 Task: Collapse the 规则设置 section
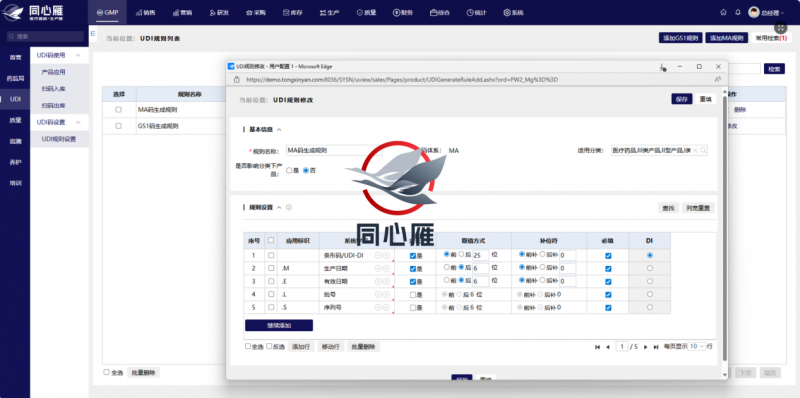(279, 207)
